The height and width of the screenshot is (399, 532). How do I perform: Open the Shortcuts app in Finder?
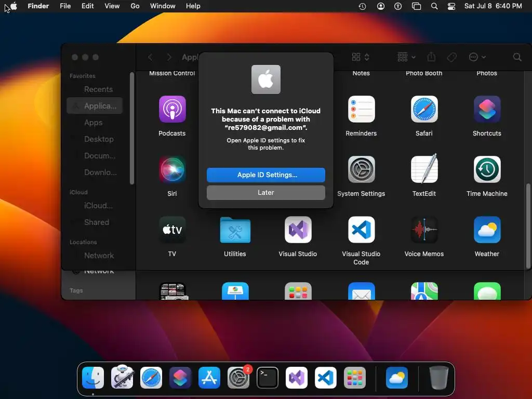487,109
